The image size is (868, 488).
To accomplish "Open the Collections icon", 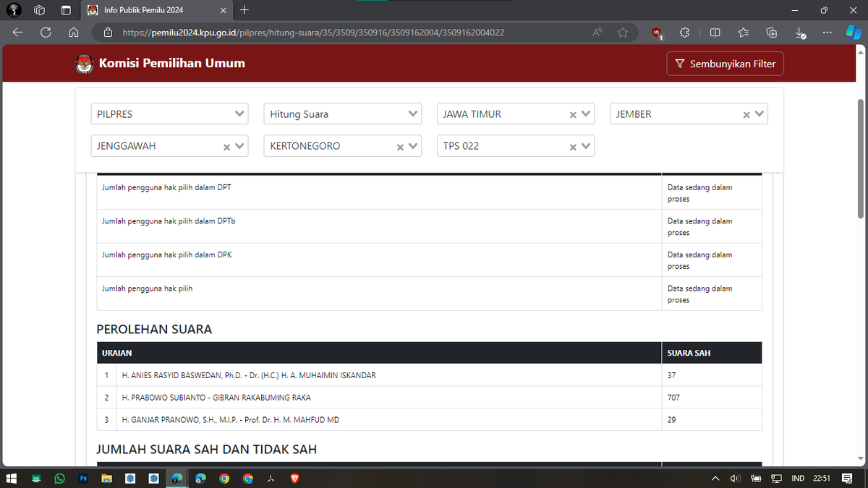I will click(772, 32).
